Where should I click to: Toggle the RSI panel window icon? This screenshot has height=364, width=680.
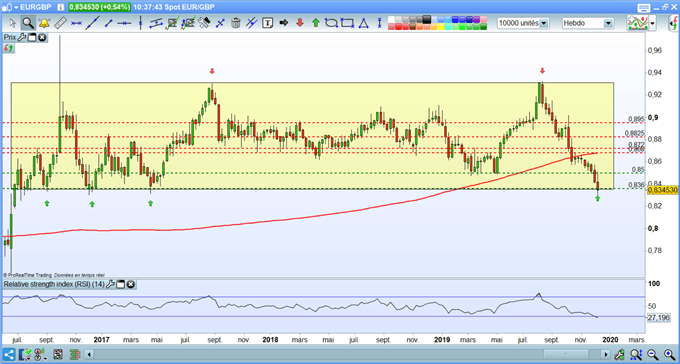pyautogui.click(x=121, y=285)
